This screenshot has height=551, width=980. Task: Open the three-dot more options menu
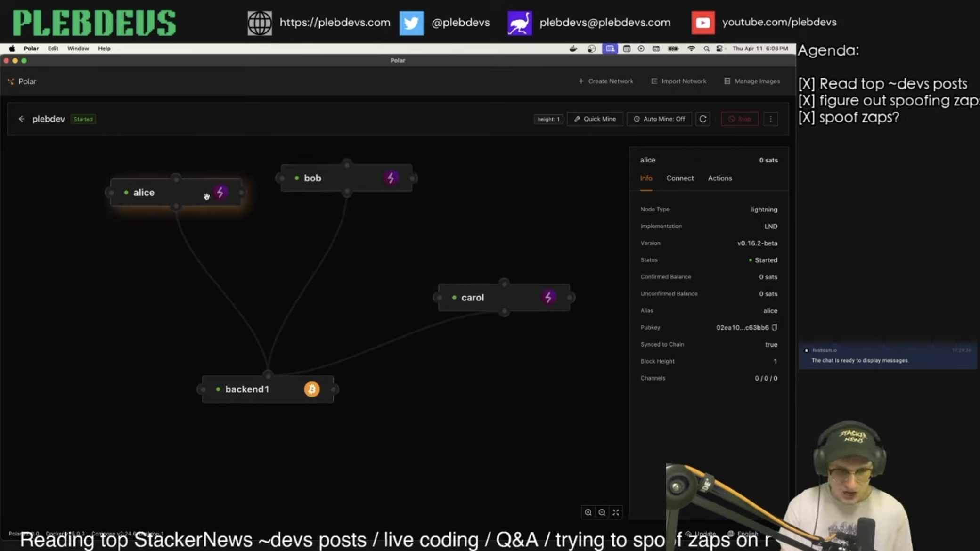coord(771,119)
